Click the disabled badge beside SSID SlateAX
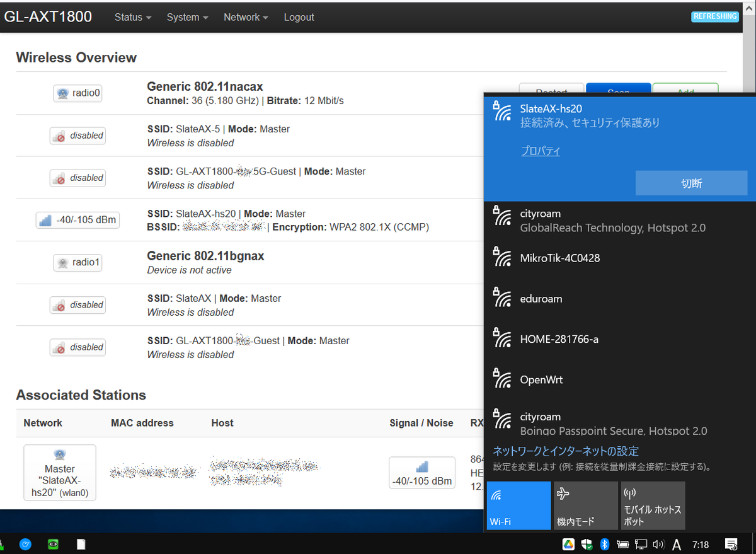This screenshot has width=756, height=554. [77, 305]
